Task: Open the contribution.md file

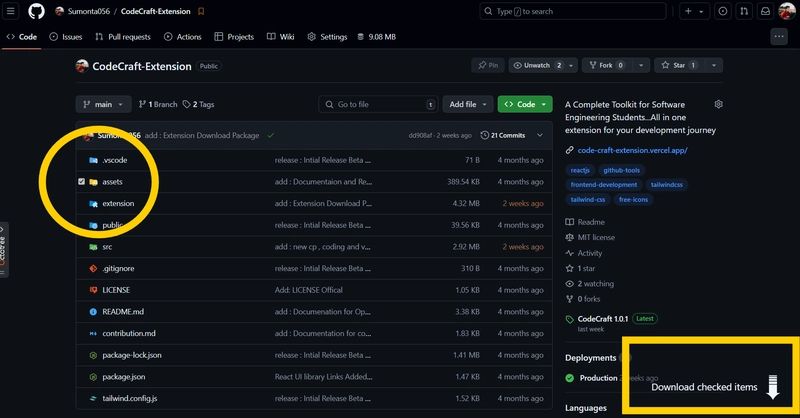Action: (x=129, y=333)
